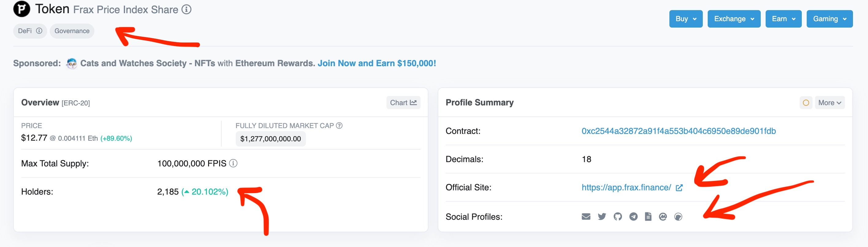The image size is (868, 247).
Task: Click the info icon next to 100,000,000 FPIS
Action: [233, 163]
